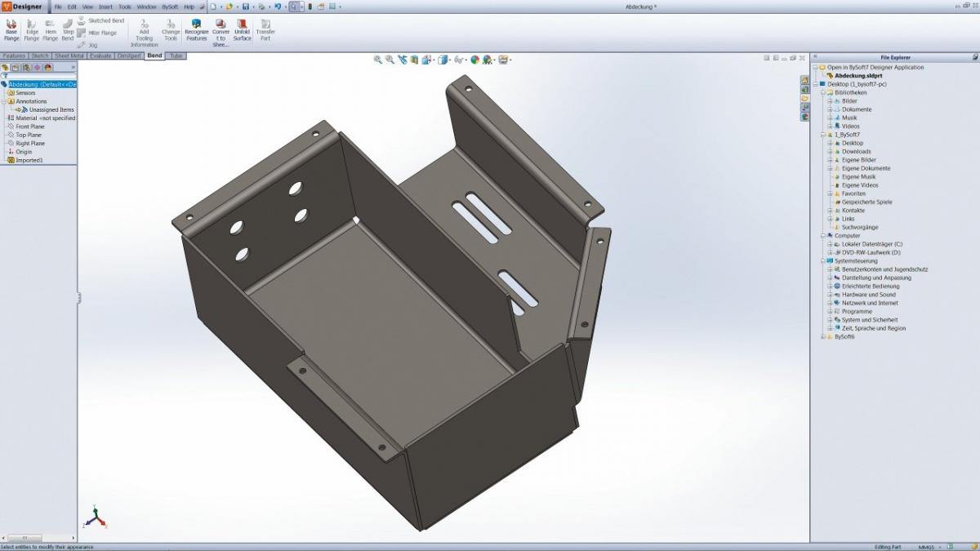Collapse the Annotations tree node
The image size is (980, 551).
click(x=4, y=101)
